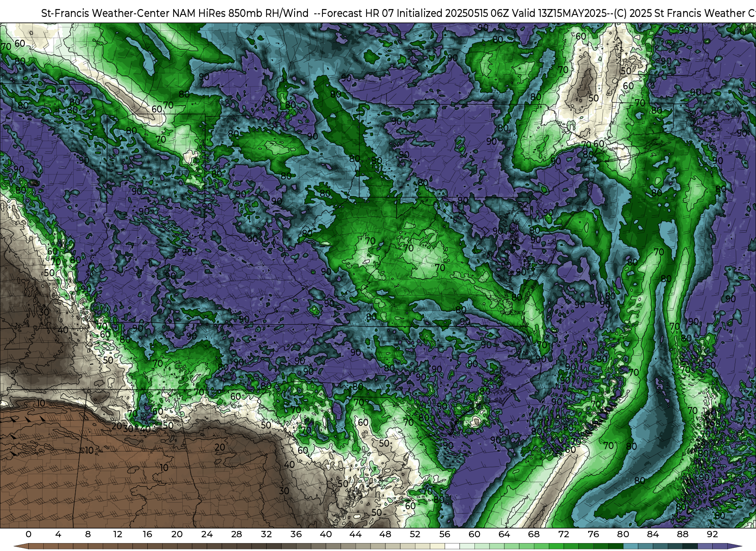Click the '44' colorbar tick label
Viewport: 756px width, 551px height.
click(x=356, y=534)
